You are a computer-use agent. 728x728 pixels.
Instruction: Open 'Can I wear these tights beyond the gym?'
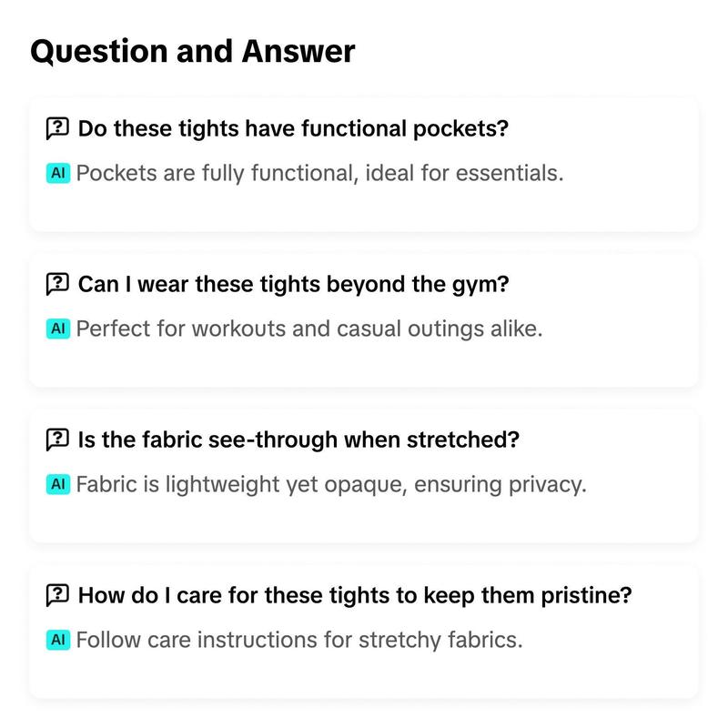[293, 284]
